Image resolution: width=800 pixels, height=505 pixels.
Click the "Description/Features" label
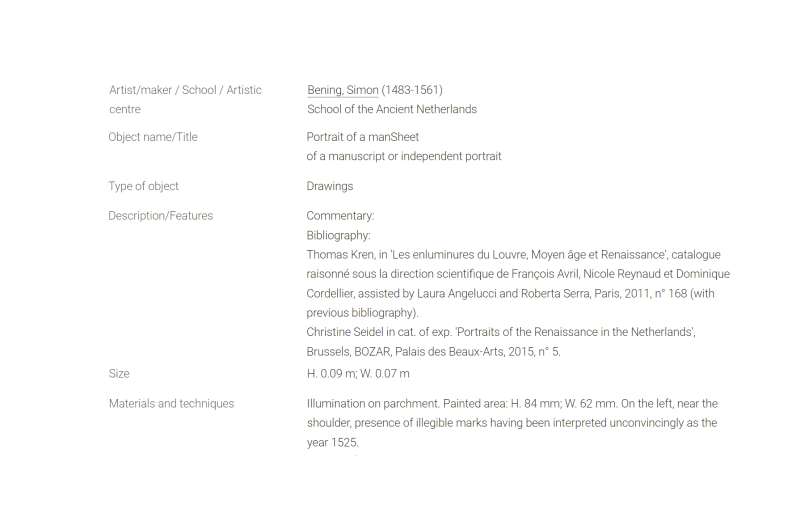[160, 216]
